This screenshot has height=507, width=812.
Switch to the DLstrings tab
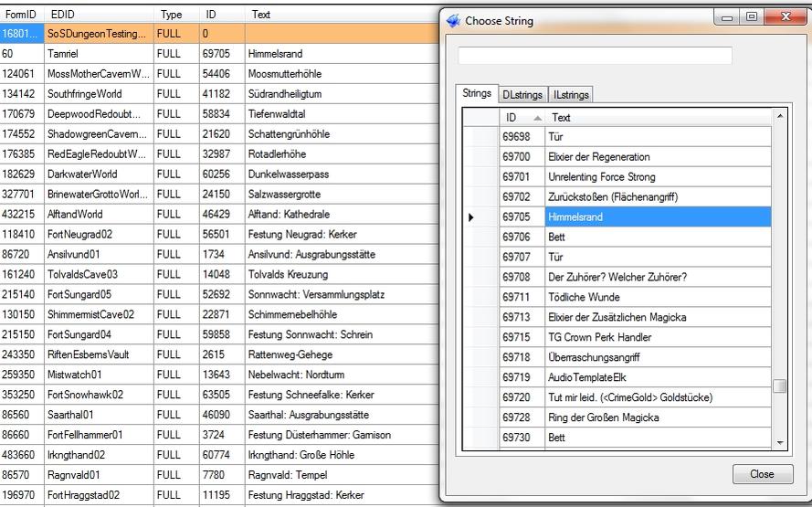point(522,94)
